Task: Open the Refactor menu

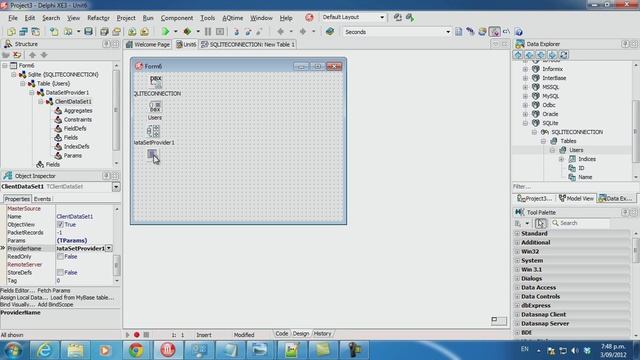Action: coord(98,18)
